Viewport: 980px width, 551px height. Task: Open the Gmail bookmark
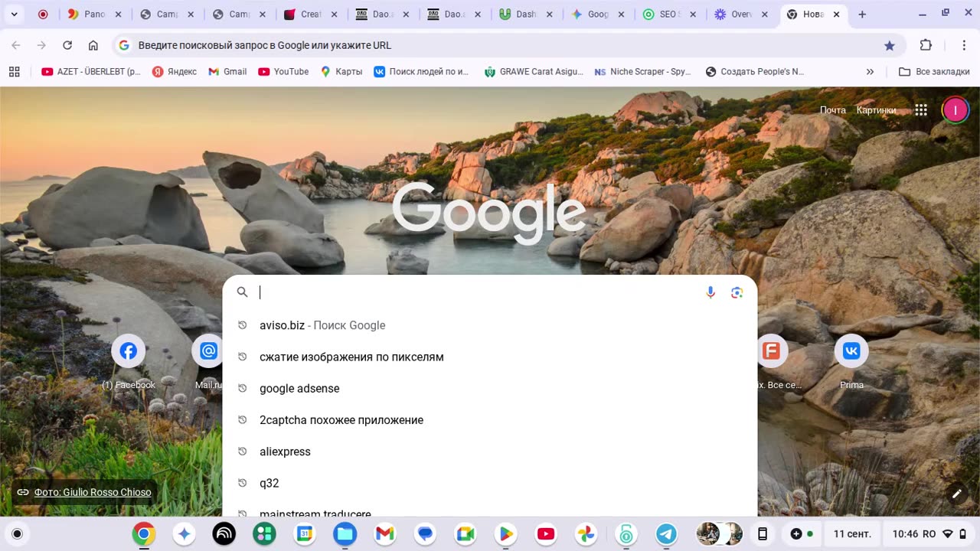[227, 72]
